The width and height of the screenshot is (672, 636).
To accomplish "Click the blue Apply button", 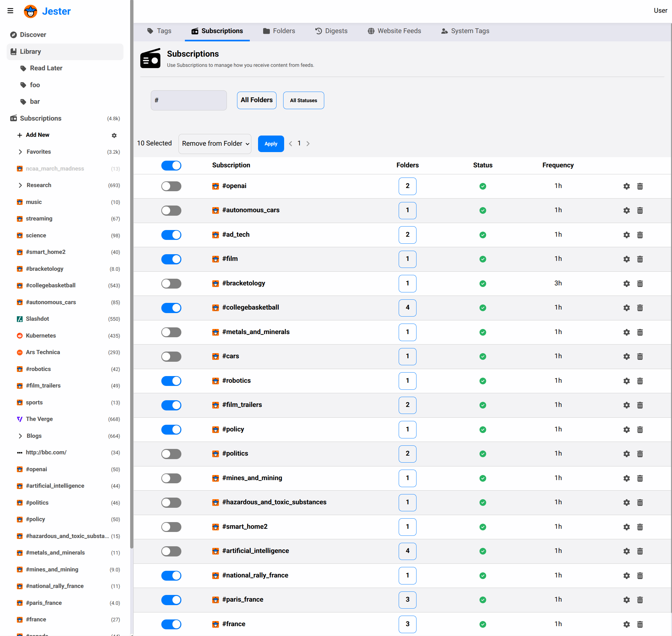I will [x=270, y=144].
